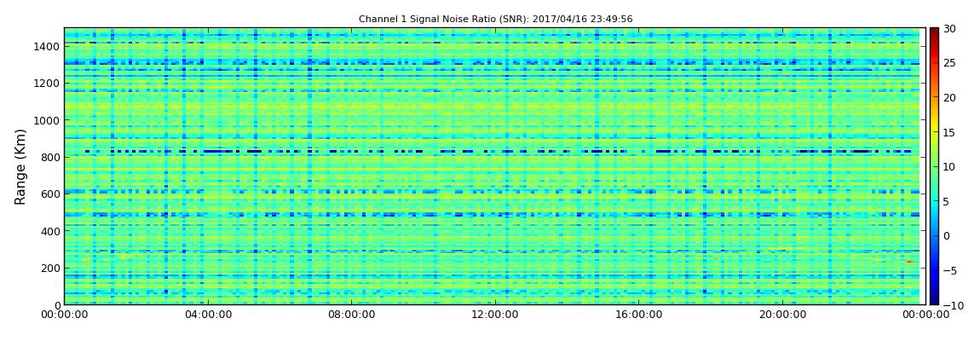This screenshot has width=980, height=347.
Task: Click the colorbar label 5
Action: (x=947, y=201)
